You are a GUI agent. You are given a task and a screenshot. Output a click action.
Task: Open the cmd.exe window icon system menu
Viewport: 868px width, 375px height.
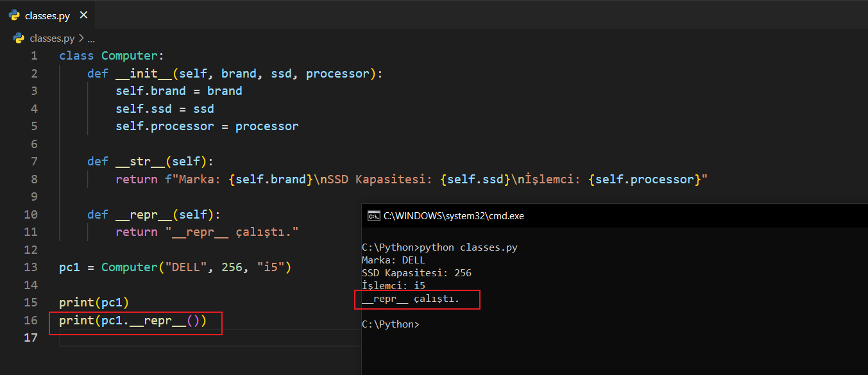373,216
